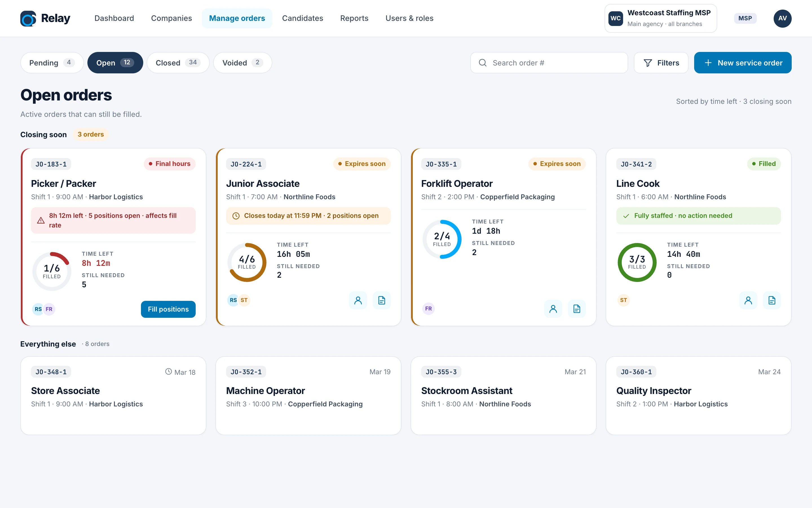The image size is (812, 508).
Task: Open document icon on Junior Associate card
Action: [x=381, y=300]
